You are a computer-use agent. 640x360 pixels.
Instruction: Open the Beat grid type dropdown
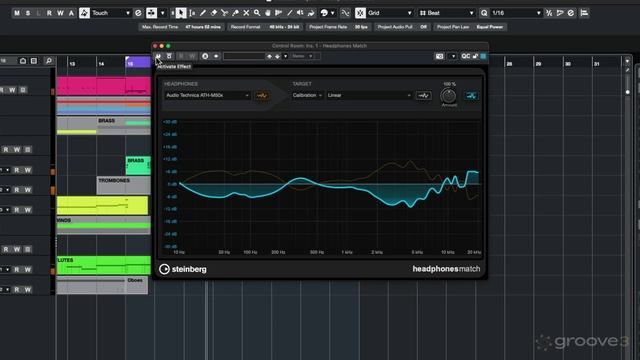point(447,13)
